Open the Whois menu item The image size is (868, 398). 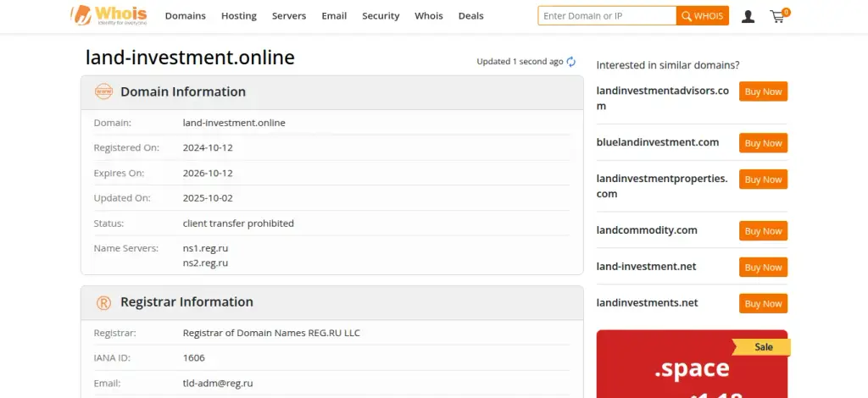click(429, 16)
